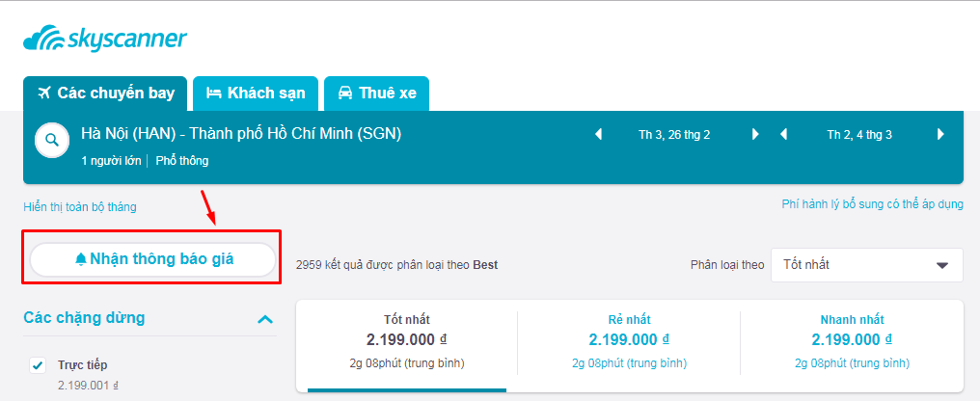Switch to the Thuê xe tab
Viewport: 980px width, 401px height.
click(377, 94)
